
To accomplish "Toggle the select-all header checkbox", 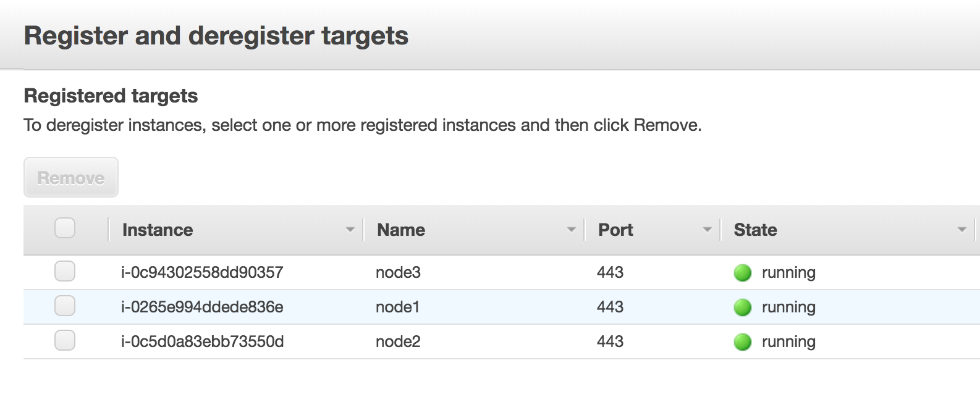I will (65, 228).
